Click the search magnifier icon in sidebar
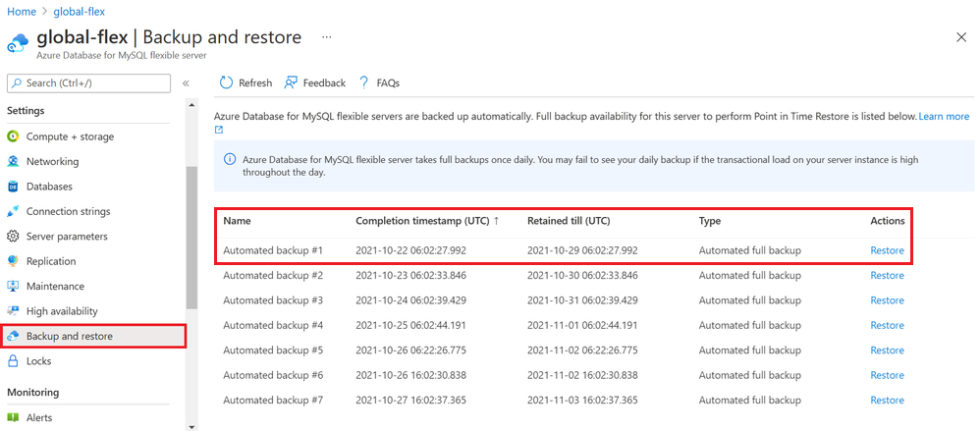The height and width of the screenshot is (431, 980). 17,82
